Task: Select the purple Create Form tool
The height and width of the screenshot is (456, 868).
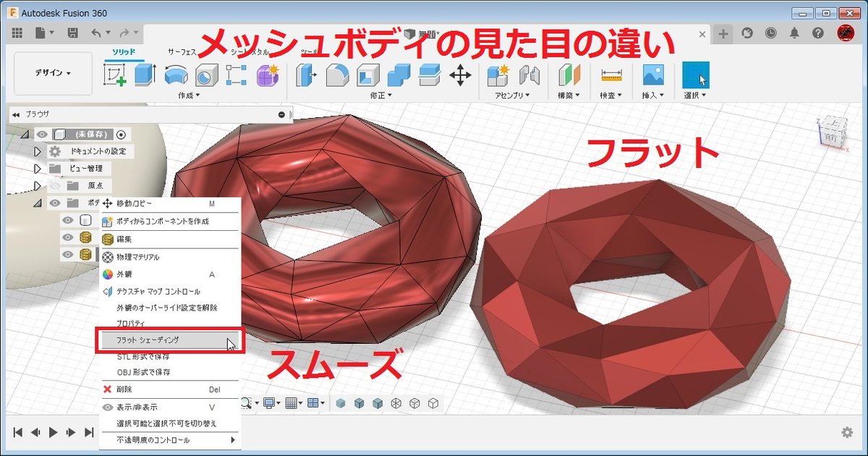Action: point(268,75)
